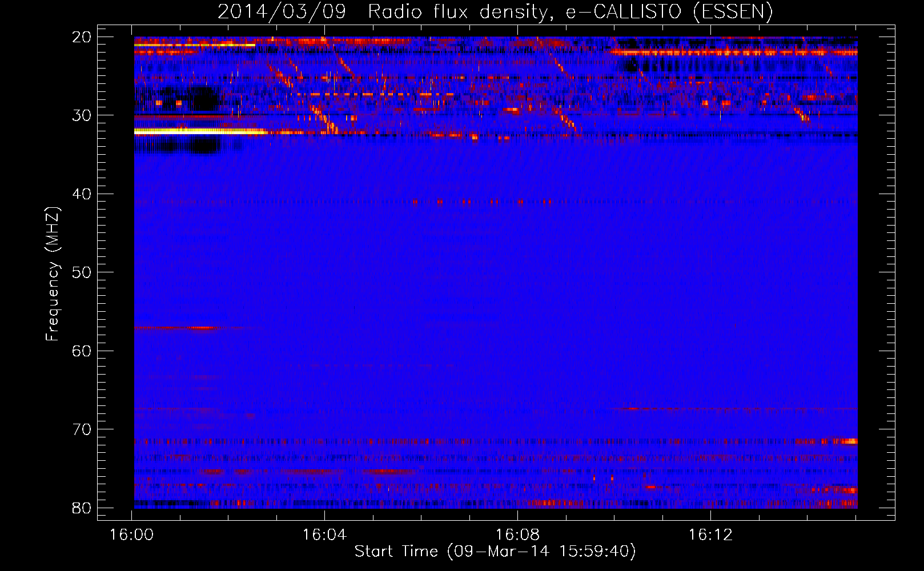Viewport: 924px width, 571px height.
Task: Click the 30 frequency tick label
Action: click(x=82, y=115)
